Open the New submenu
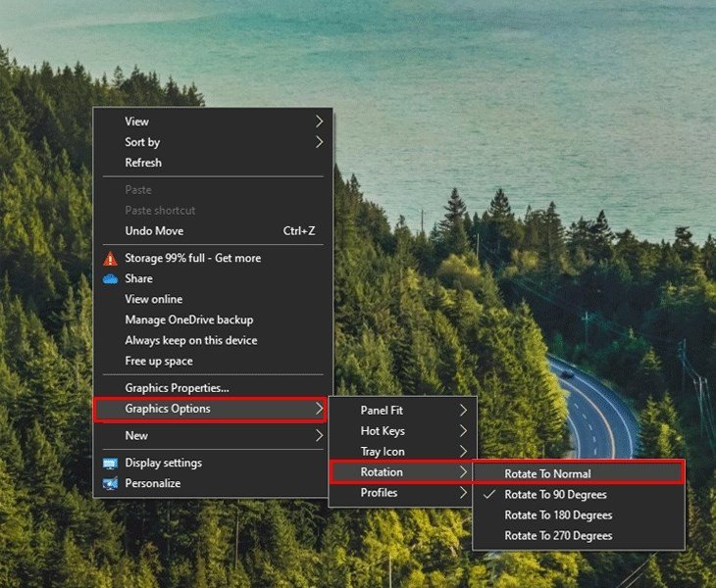Viewport: 716px width, 588px height. (x=136, y=436)
